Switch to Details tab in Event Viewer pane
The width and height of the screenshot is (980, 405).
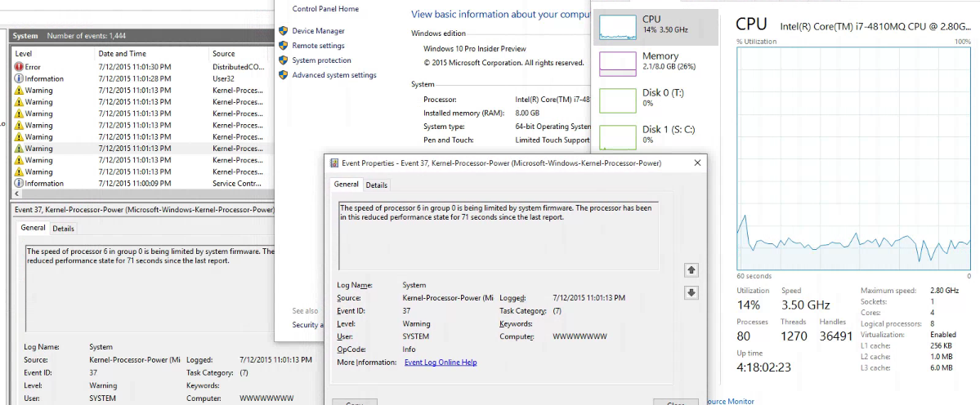(x=63, y=229)
